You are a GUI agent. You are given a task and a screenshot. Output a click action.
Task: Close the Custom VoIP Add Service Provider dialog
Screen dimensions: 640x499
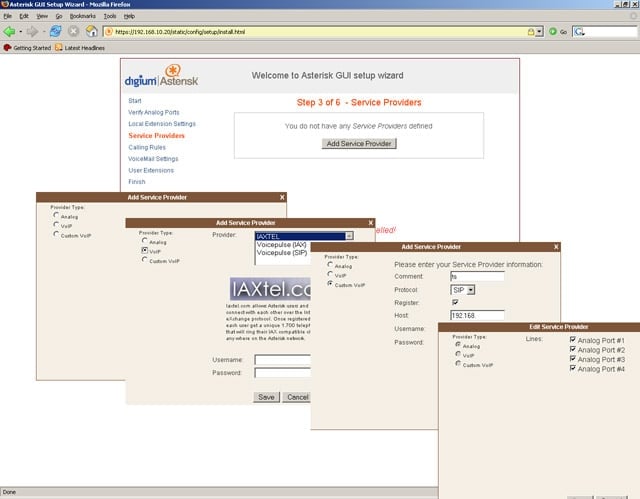point(556,247)
